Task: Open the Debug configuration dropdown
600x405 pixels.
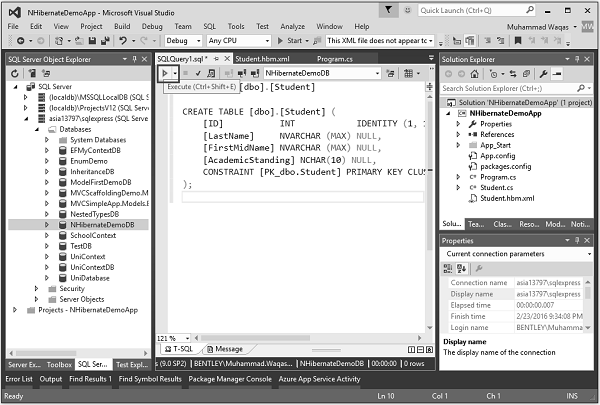Action: [x=182, y=41]
